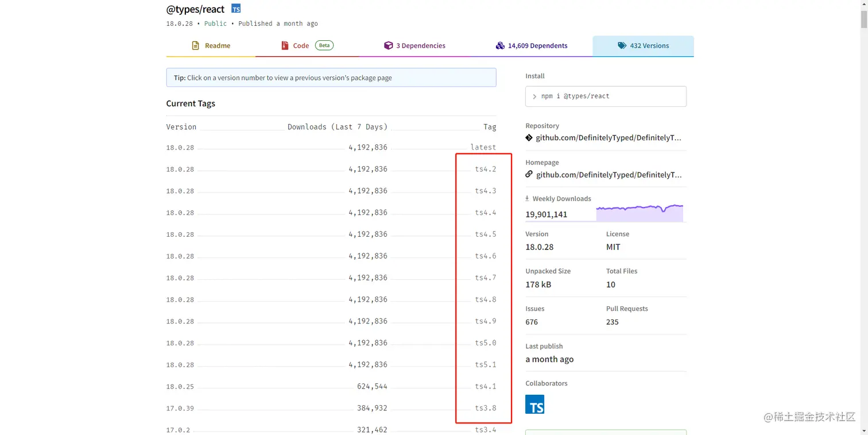Open version 17.0.2 tagged ts3.4
Screen dimensions: 868x435
tap(178, 430)
